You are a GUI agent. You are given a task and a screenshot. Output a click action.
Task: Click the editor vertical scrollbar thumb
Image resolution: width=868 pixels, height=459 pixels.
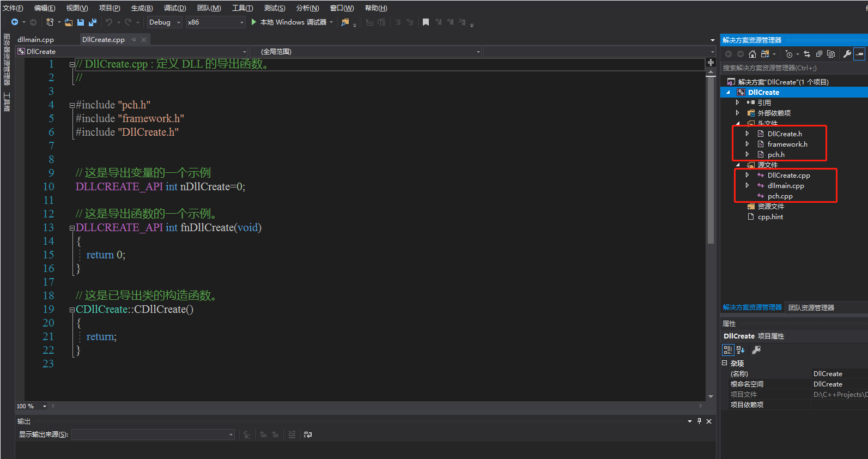[x=711, y=160]
